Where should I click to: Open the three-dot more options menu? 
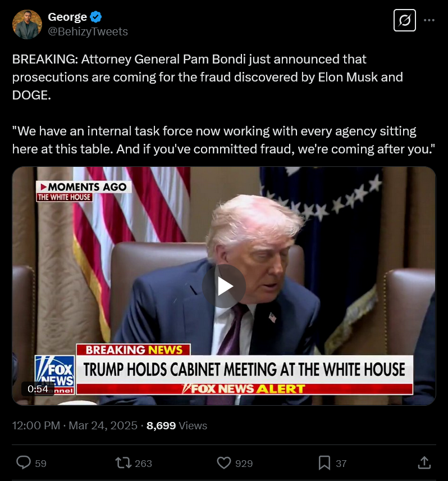coord(429,20)
